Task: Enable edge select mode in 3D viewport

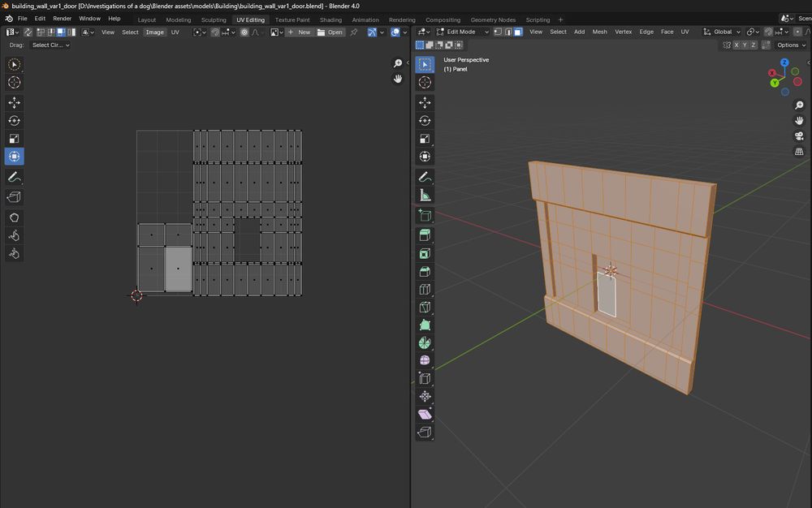Action: point(508,32)
